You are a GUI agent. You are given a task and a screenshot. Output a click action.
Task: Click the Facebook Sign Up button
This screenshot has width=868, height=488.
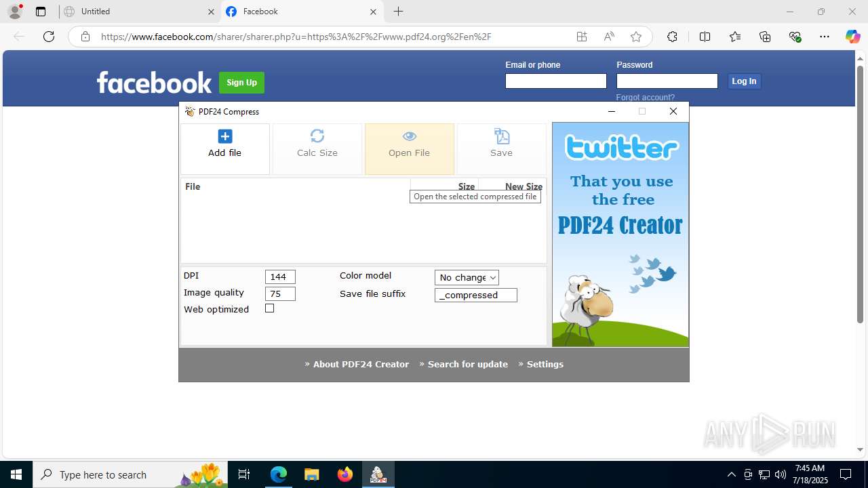click(x=241, y=83)
